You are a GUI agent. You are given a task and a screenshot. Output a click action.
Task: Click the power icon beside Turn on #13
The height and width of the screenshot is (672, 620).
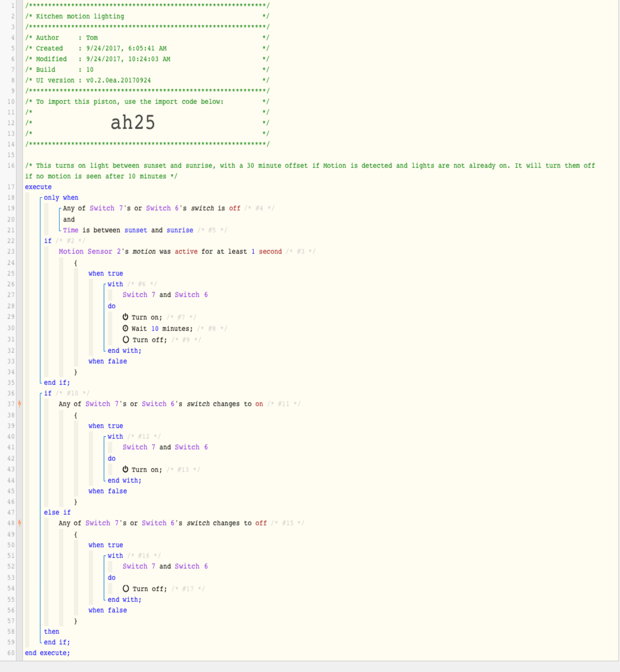126,469
